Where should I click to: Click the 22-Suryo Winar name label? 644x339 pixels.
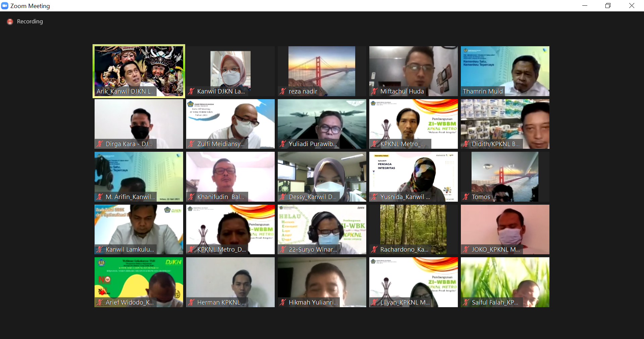(313, 250)
